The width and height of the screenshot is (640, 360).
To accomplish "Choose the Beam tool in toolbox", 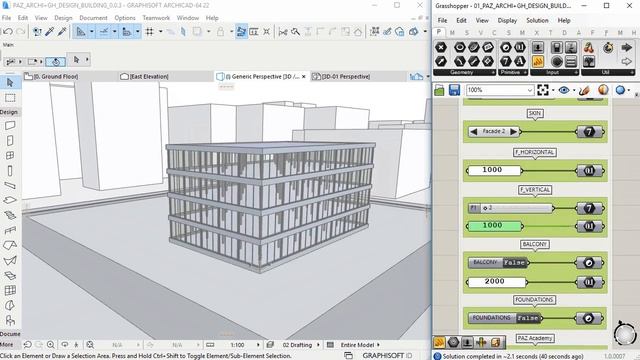I will 10,186.
